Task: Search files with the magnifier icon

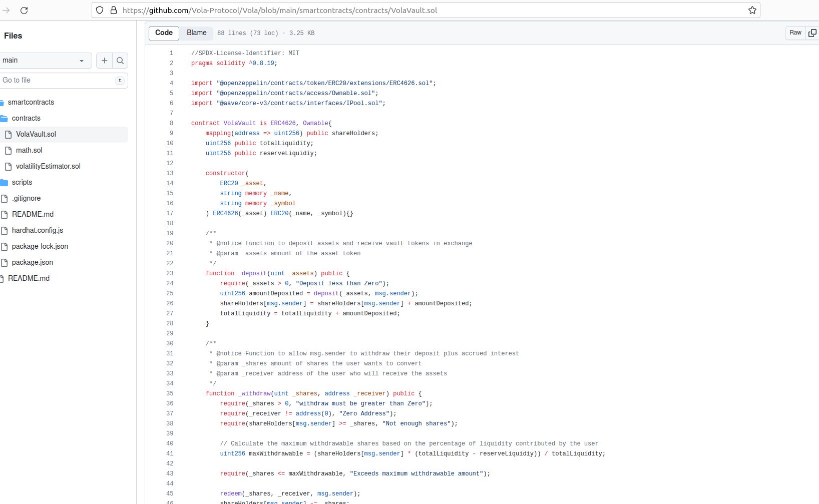Action: pyautogui.click(x=120, y=61)
